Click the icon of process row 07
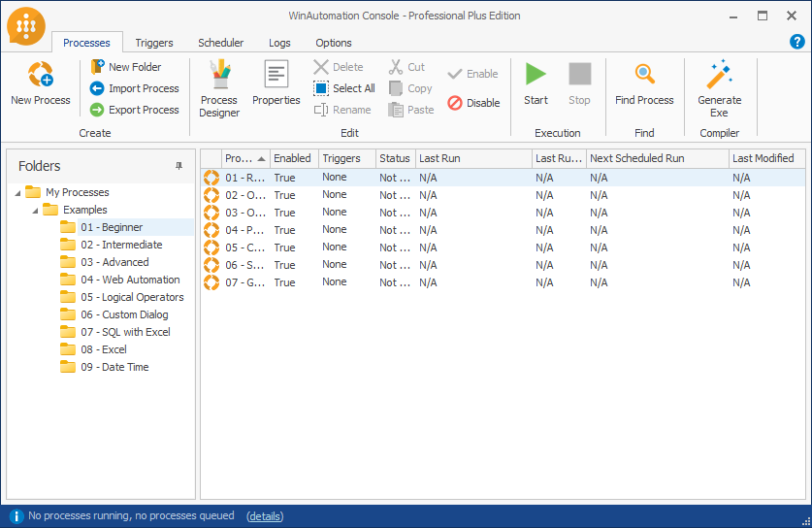 pyautogui.click(x=211, y=282)
